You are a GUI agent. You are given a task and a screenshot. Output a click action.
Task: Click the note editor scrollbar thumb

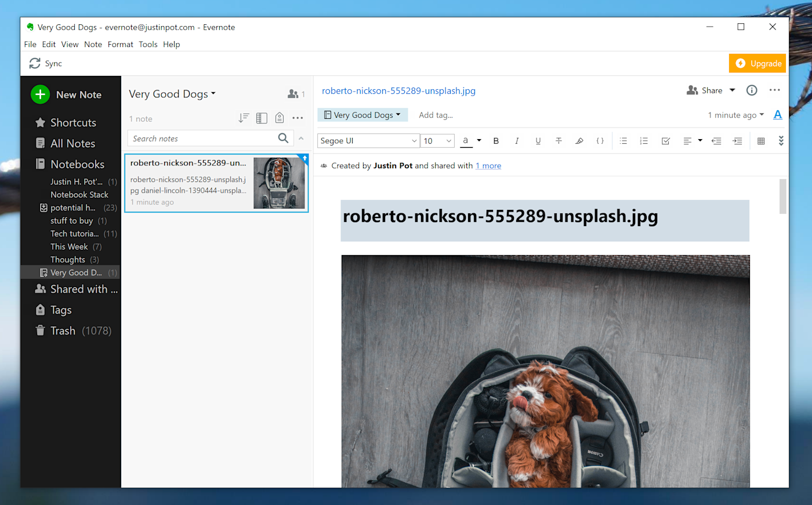782,196
